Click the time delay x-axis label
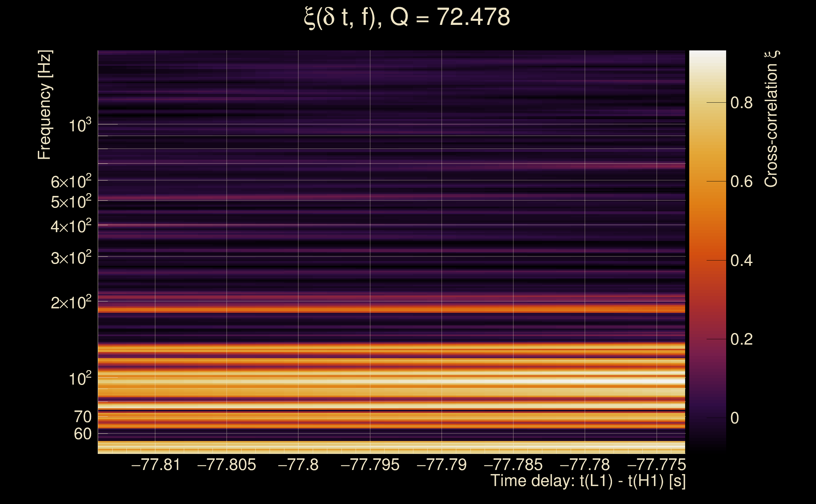Image resolution: width=816 pixels, height=504 pixels. 588,481
